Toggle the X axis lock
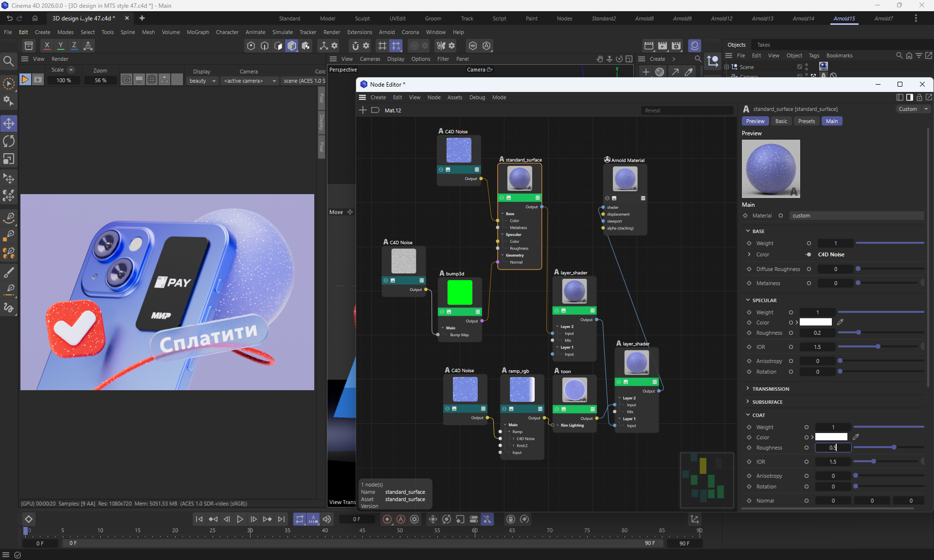934x560 pixels. coord(47,45)
